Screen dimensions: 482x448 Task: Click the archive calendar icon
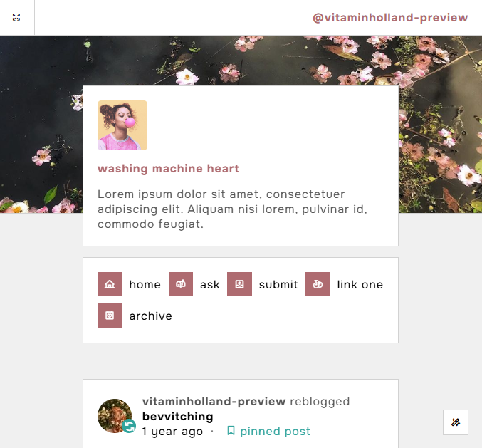tap(110, 316)
